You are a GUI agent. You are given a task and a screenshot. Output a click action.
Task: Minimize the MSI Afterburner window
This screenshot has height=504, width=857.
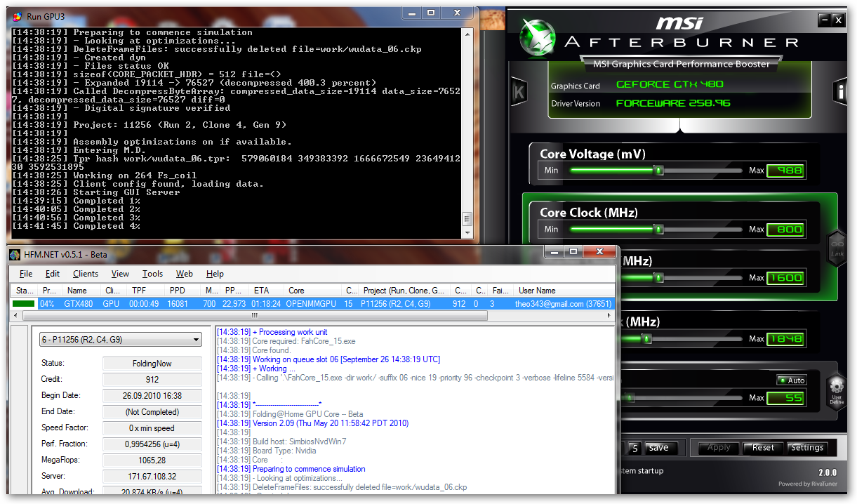point(824,20)
